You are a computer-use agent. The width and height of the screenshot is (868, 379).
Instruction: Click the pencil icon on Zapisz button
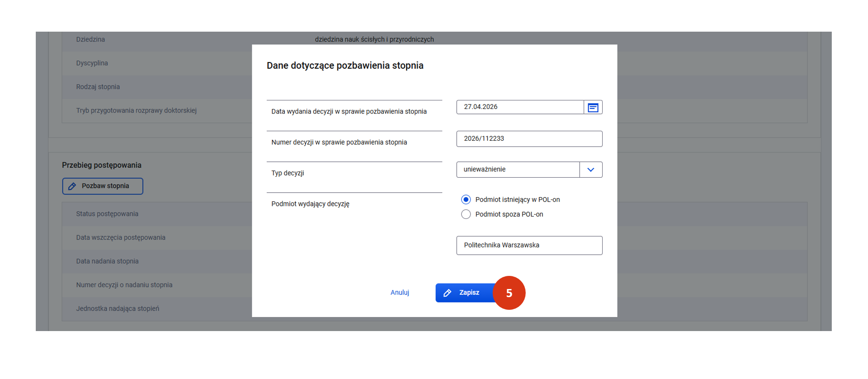(x=447, y=293)
